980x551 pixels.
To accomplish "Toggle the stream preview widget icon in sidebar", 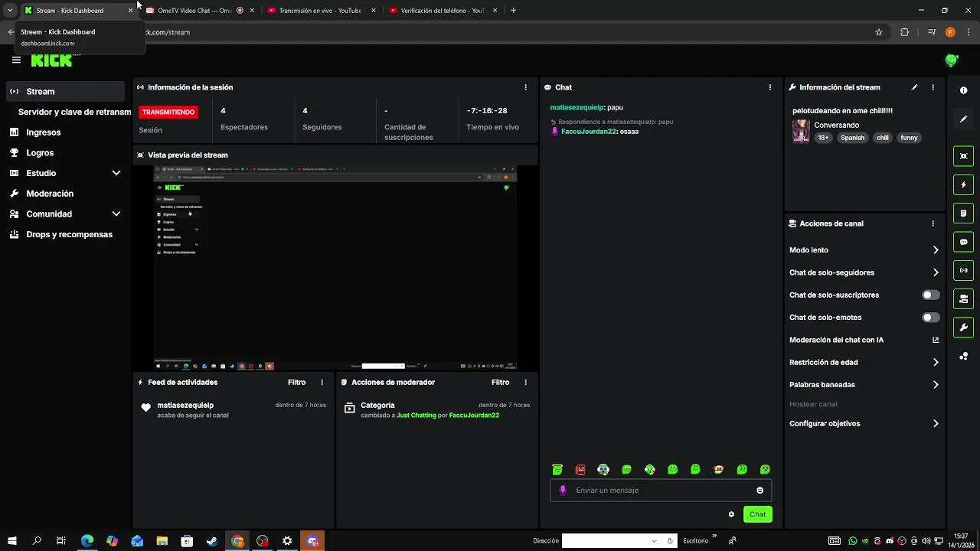I will 963,156.
